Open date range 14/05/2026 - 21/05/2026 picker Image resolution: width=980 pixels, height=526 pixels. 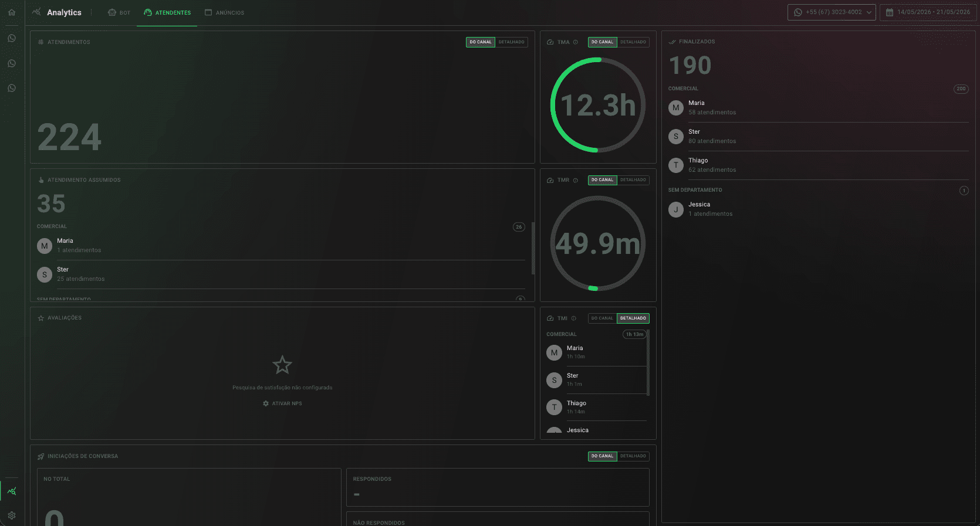coord(930,12)
